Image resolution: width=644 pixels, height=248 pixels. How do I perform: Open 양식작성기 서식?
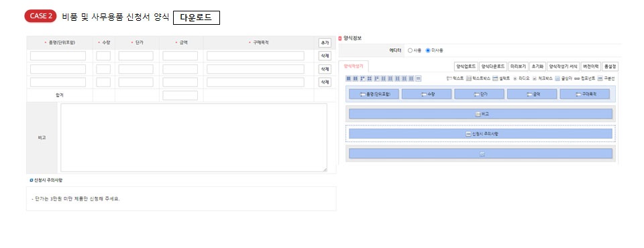(x=563, y=66)
